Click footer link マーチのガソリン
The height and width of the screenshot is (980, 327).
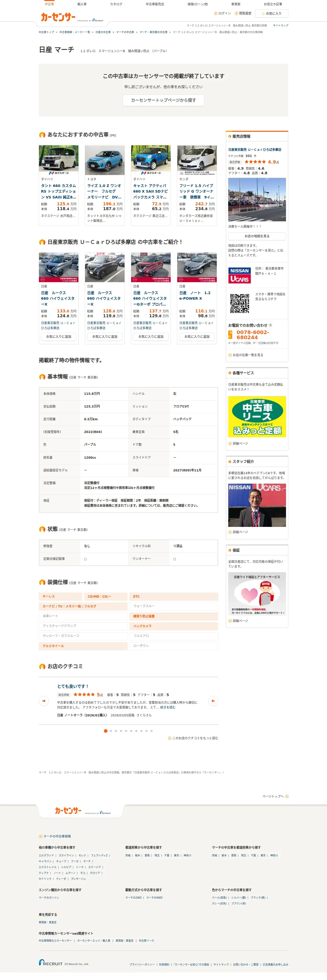[x=49, y=898]
